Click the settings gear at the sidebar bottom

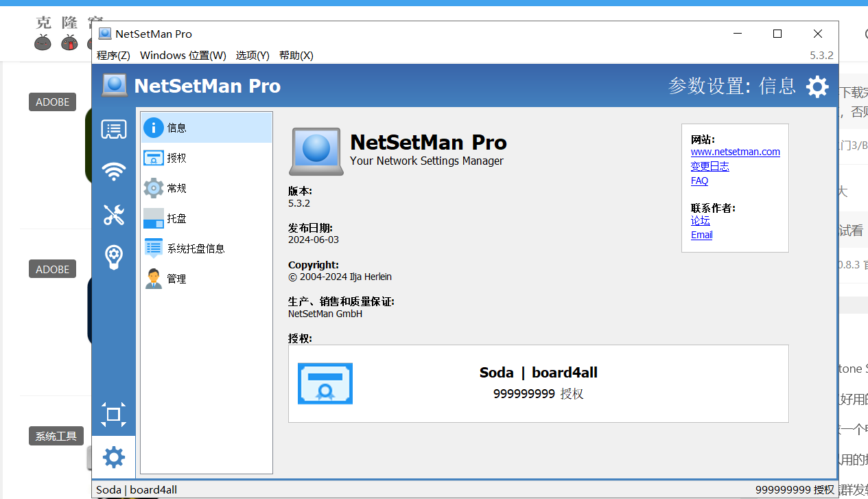pyautogui.click(x=114, y=457)
